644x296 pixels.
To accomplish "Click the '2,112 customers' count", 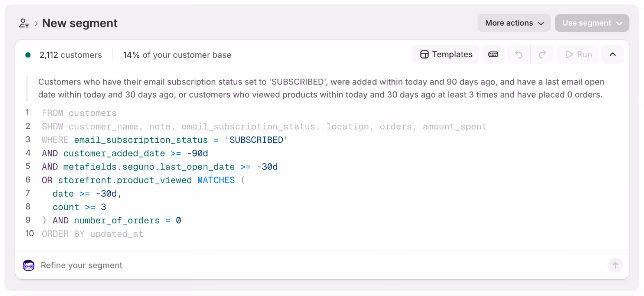I will 71,55.
